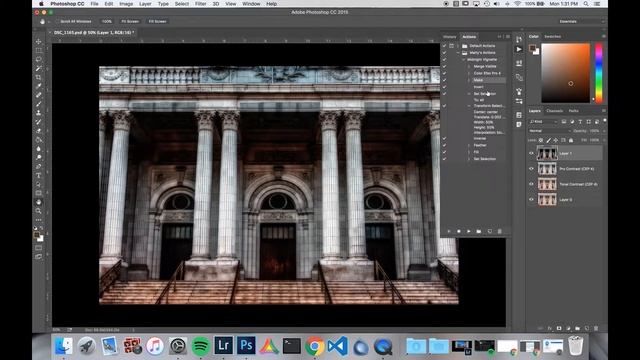
Task: Click Fit Screen button
Action: coord(130,21)
